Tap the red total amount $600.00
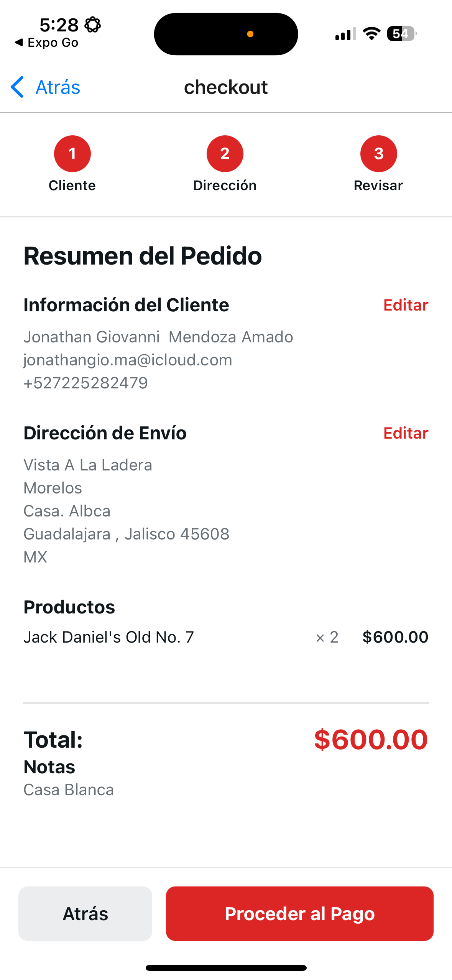 [x=371, y=740]
